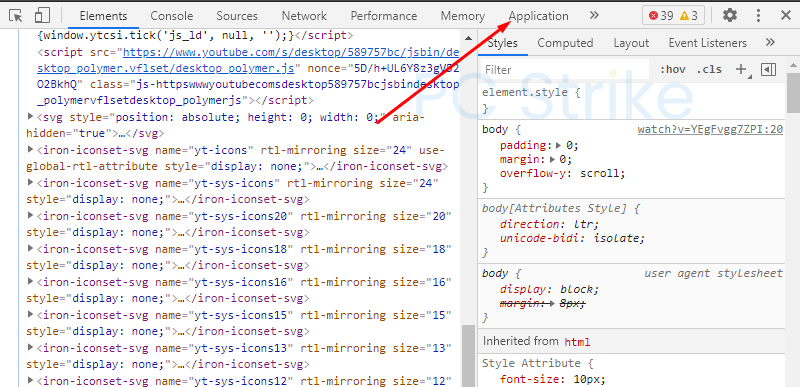
Task: Toggle the .cls class editor button
Action: point(709,70)
